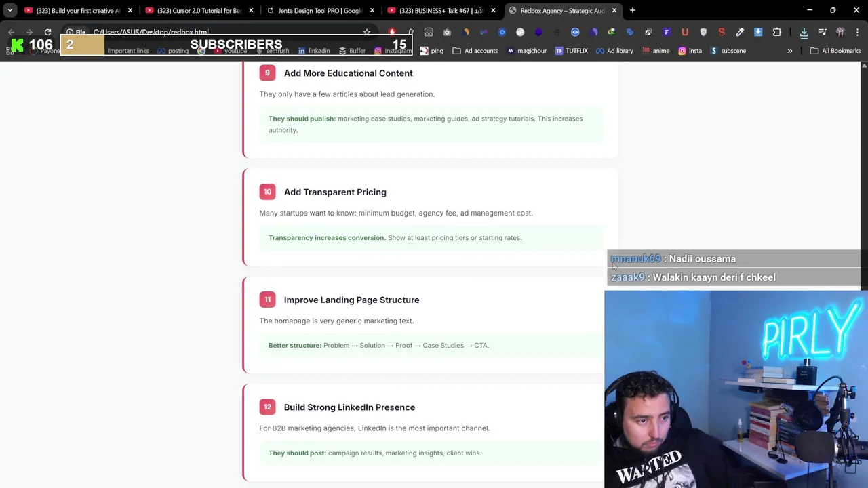The image size is (868, 488).
Task: Show Chrome downloads tray
Action: click(x=804, y=32)
